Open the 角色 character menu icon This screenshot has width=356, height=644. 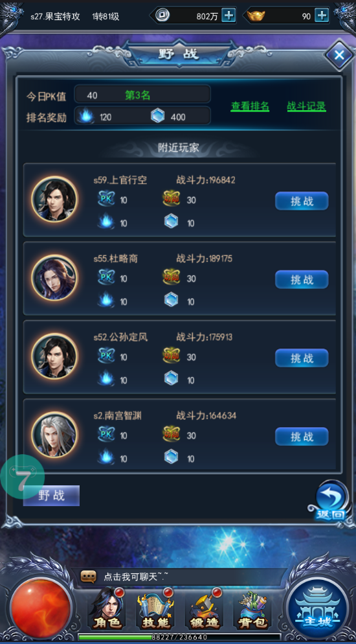tap(106, 609)
